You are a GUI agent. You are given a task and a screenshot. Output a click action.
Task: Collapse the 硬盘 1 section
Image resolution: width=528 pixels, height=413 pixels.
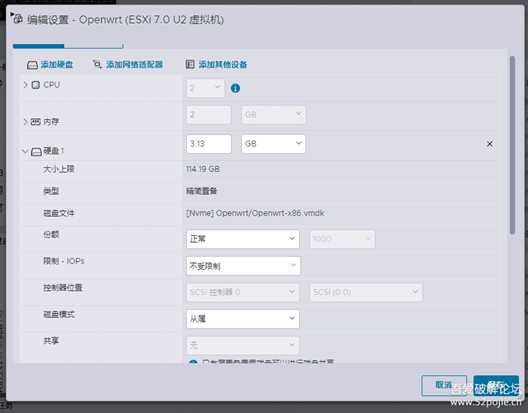pyautogui.click(x=25, y=151)
